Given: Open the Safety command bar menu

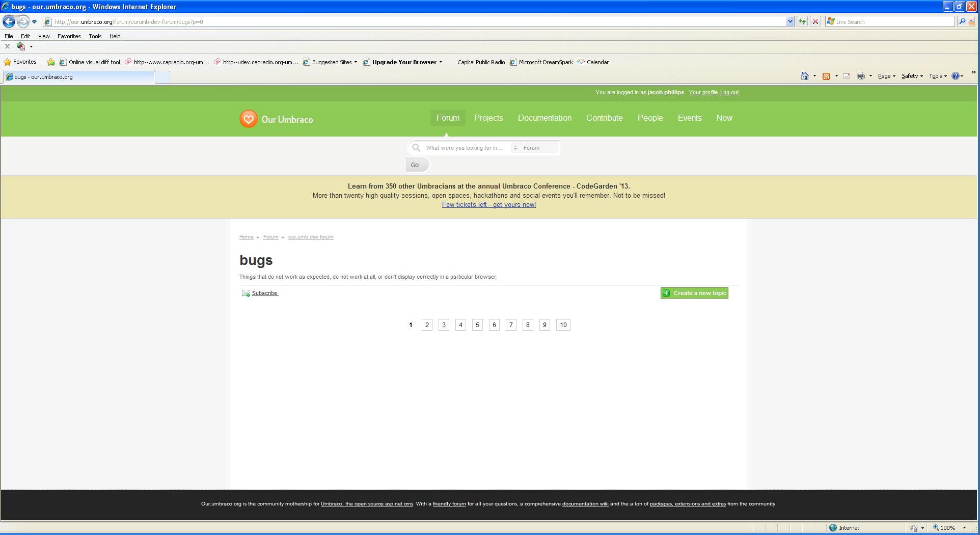Looking at the screenshot, I should pyautogui.click(x=912, y=76).
